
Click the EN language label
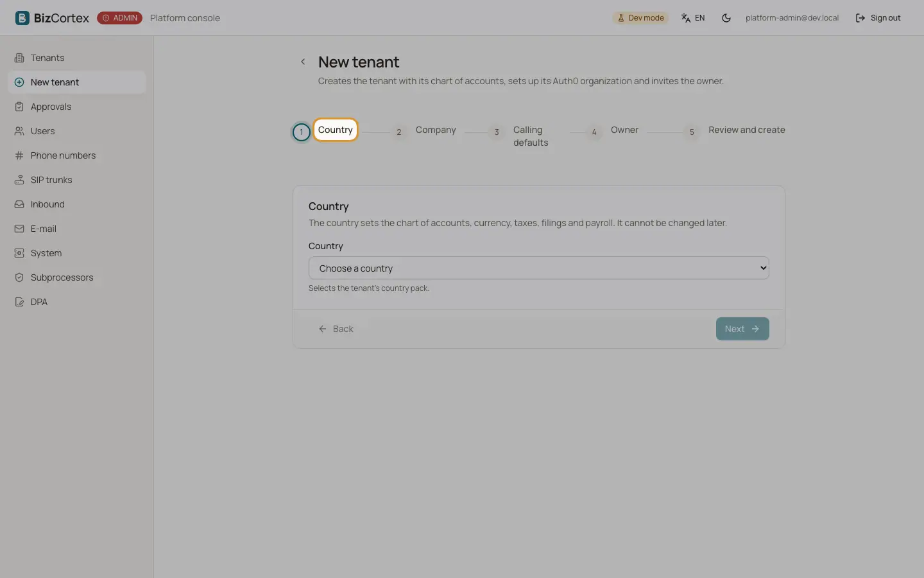pyautogui.click(x=700, y=18)
